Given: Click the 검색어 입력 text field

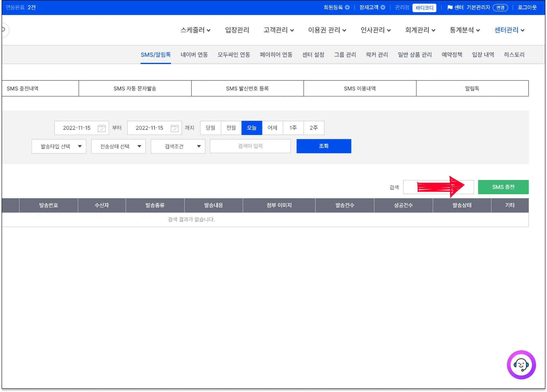Looking at the screenshot, I should (x=250, y=146).
